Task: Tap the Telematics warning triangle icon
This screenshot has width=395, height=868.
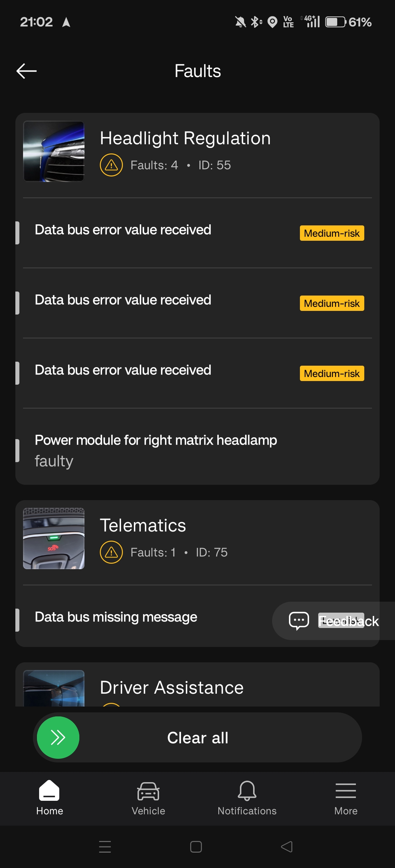Action: click(x=111, y=552)
